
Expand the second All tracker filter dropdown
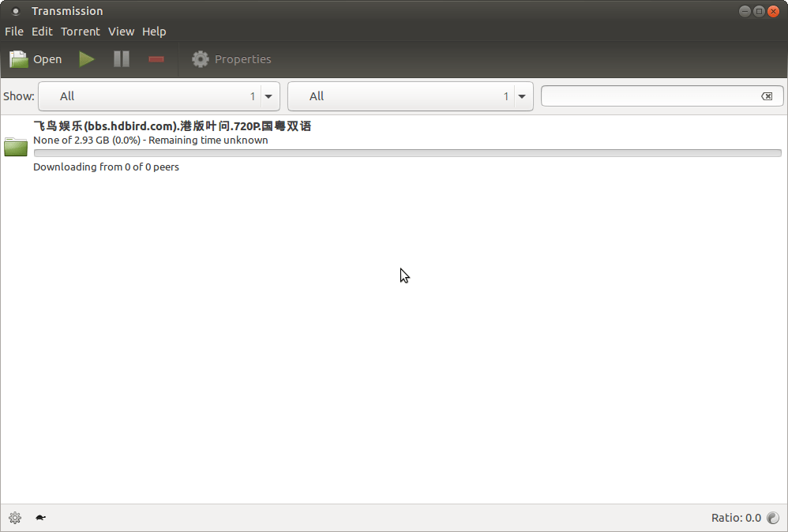tap(410, 96)
